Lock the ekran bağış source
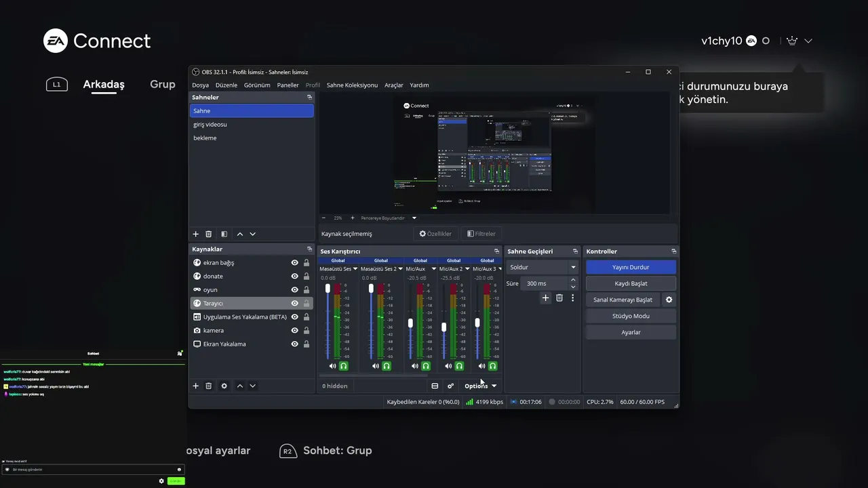Image resolution: width=868 pixels, height=488 pixels. coord(307,263)
